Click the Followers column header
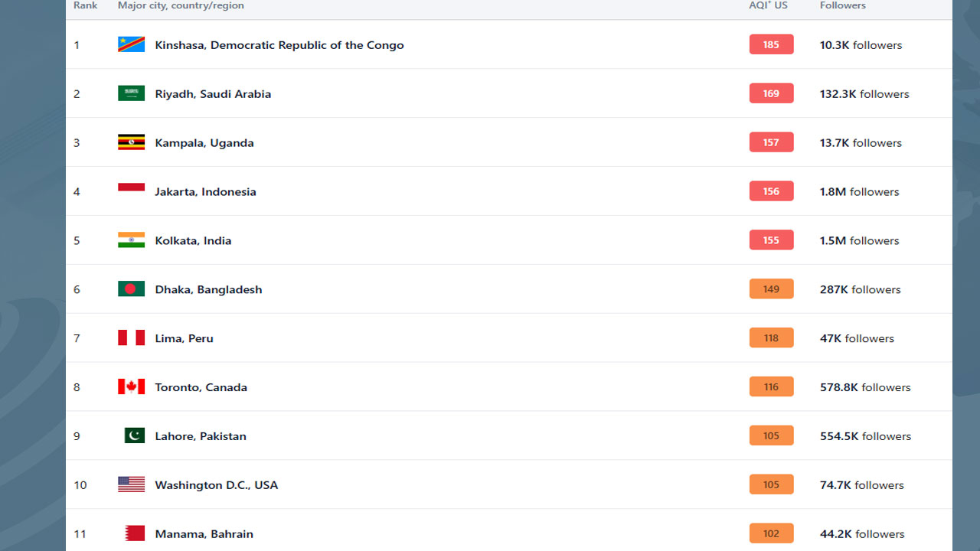This screenshot has height=551, width=980. click(843, 5)
